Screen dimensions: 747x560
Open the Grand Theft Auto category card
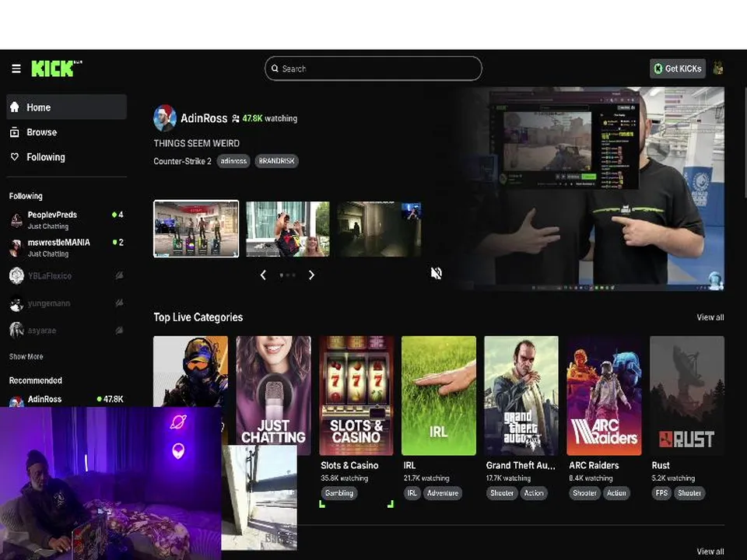coord(521,395)
